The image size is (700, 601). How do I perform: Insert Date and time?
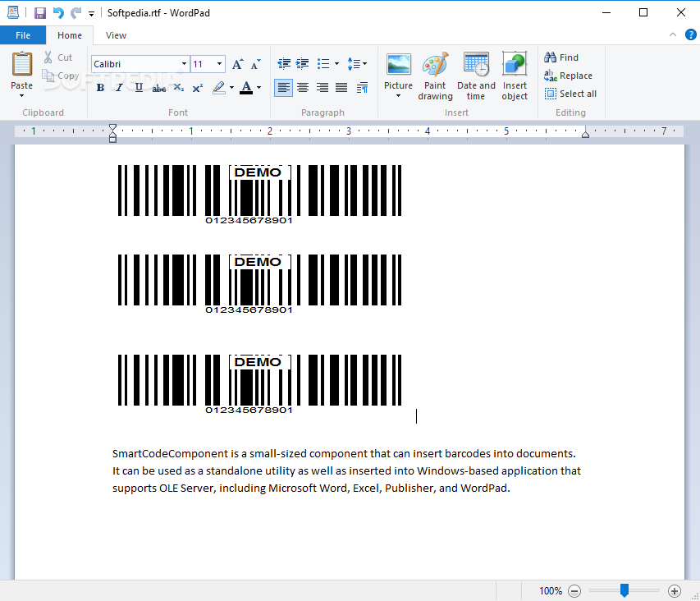tap(476, 76)
